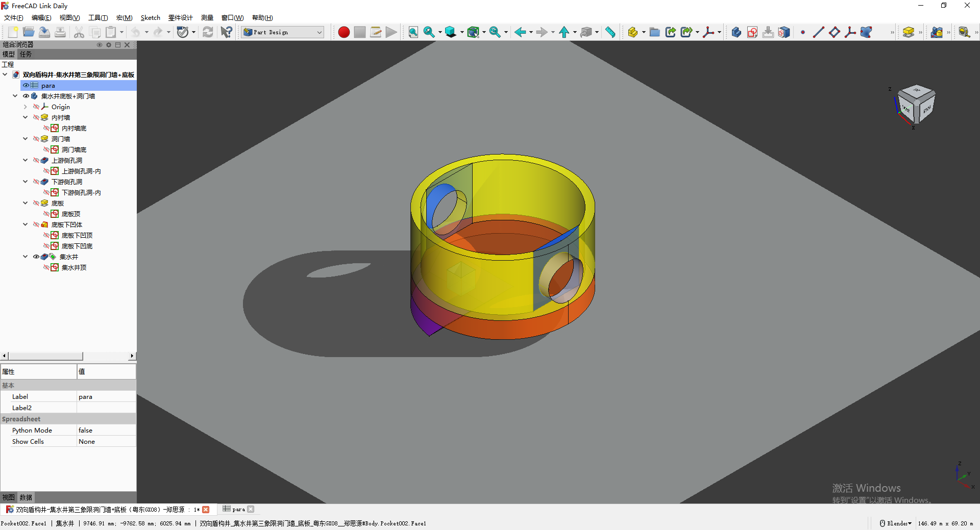Click the scissors Cut icon
The width and height of the screenshot is (980, 530).
tap(79, 32)
